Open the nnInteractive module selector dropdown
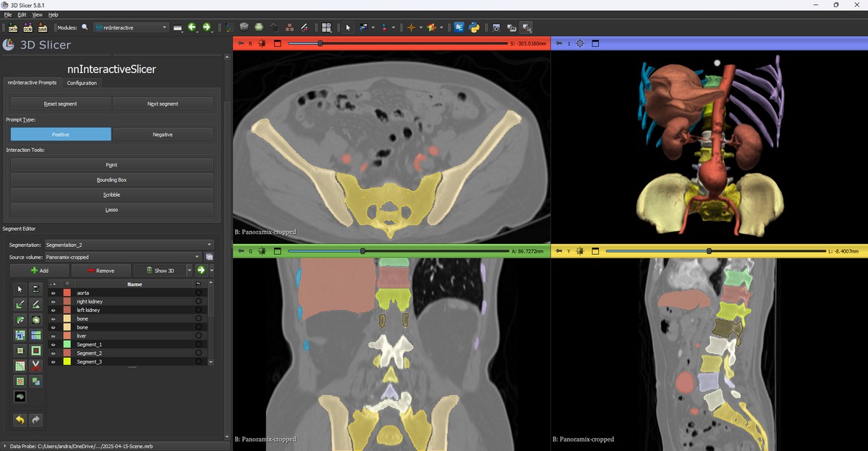Screen dimensions: 868x451 pos(131,28)
